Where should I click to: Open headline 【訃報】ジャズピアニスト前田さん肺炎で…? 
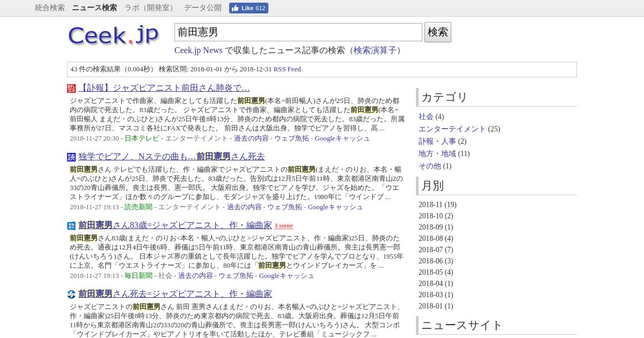[164, 88]
